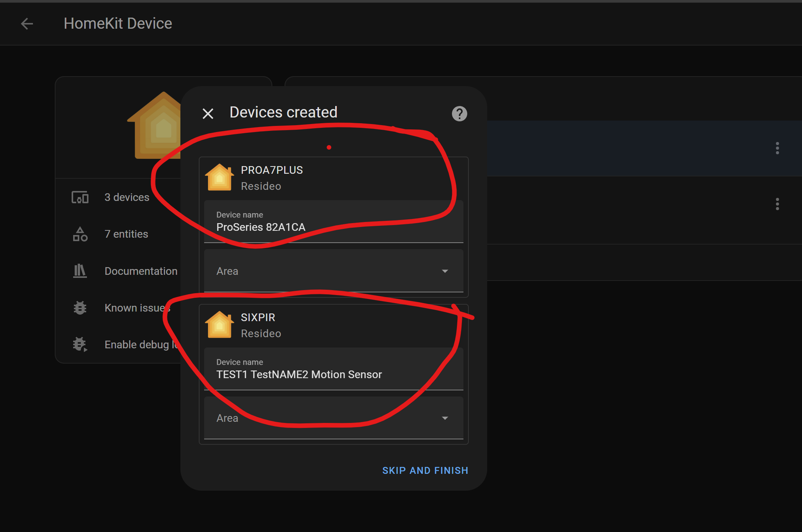Click Resideo under SIXPIR
Viewport: 802px width, 532px height.
(x=261, y=333)
